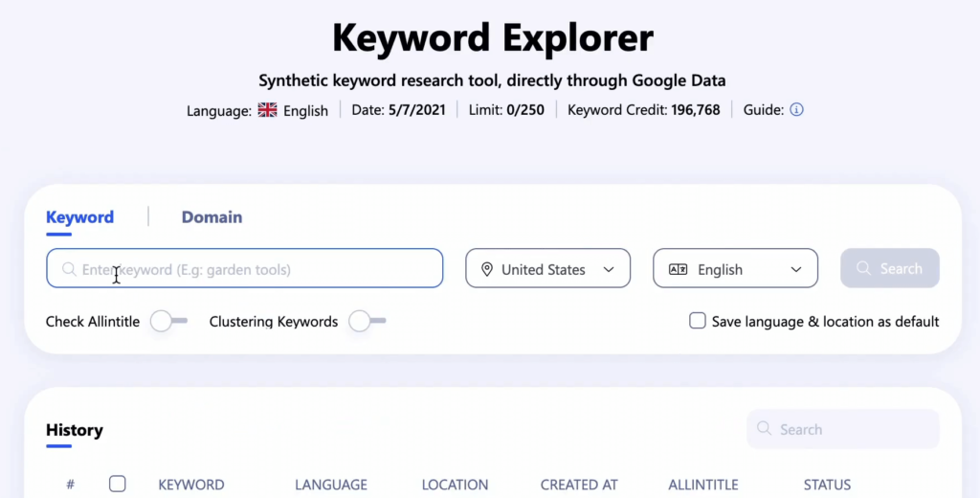Click the translate icon beside English
The height and width of the screenshot is (498, 980).
(x=679, y=269)
